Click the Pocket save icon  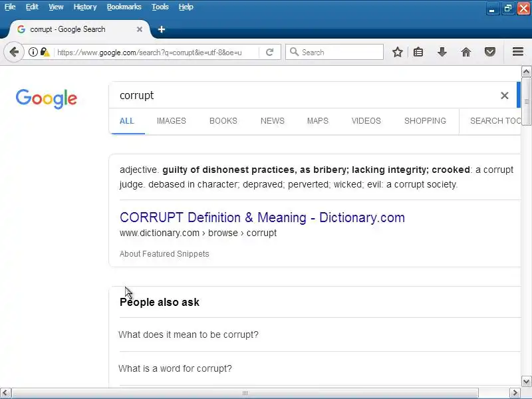click(x=490, y=52)
